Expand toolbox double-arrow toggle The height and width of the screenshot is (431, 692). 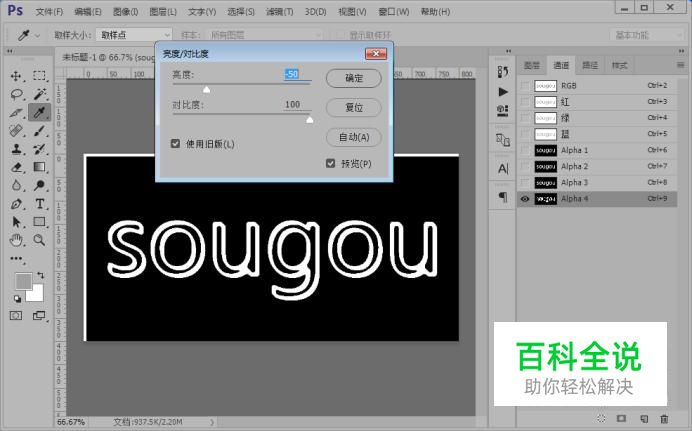coord(9,52)
